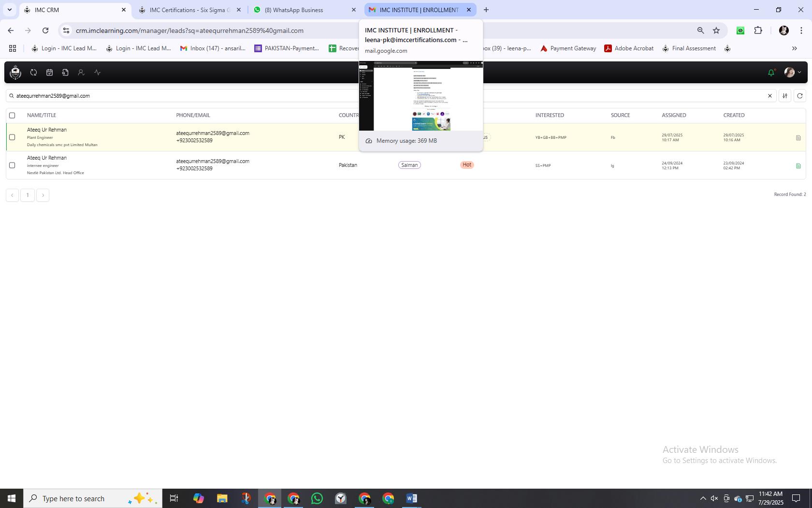Sort by CREATED column header
Viewport: 812px width, 508px height.
coord(734,115)
